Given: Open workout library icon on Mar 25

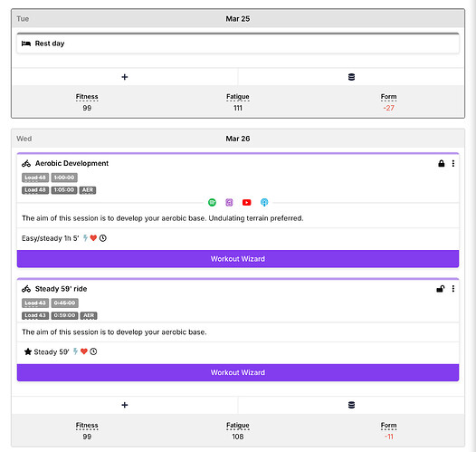Looking at the screenshot, I should [351, 77].
